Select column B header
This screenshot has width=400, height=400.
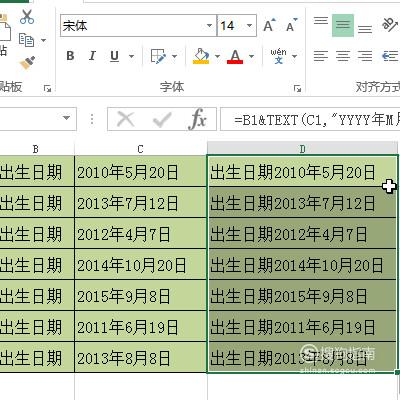[36, 149]
